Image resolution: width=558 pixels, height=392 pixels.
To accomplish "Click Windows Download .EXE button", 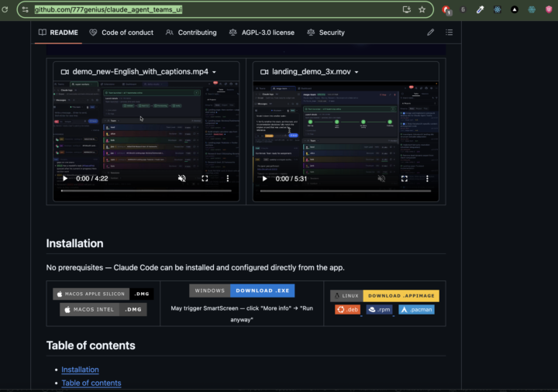I will pos(242,291).
